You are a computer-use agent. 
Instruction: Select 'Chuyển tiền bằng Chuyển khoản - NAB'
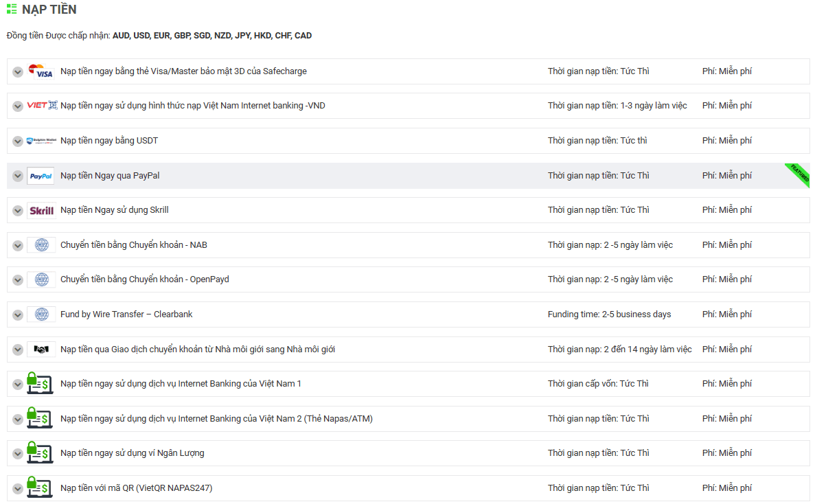[134, 244]
